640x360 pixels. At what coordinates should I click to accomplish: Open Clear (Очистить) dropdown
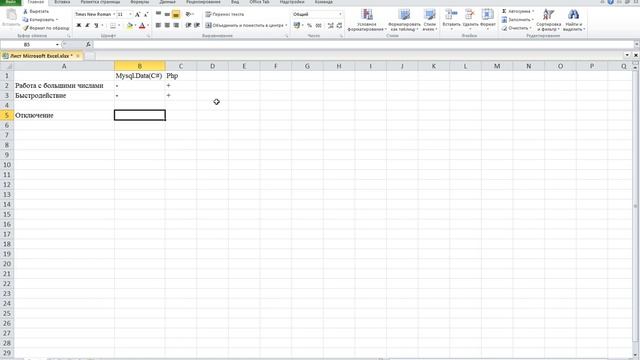(517, 28)
